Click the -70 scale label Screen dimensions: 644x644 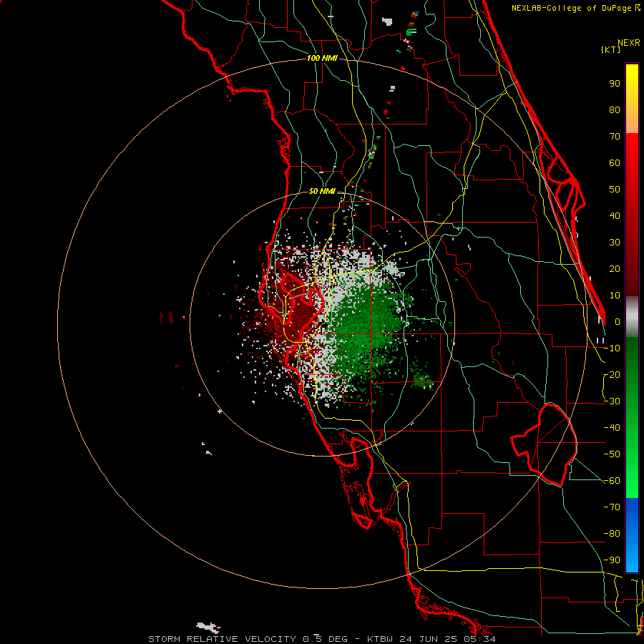click(612, 507)
